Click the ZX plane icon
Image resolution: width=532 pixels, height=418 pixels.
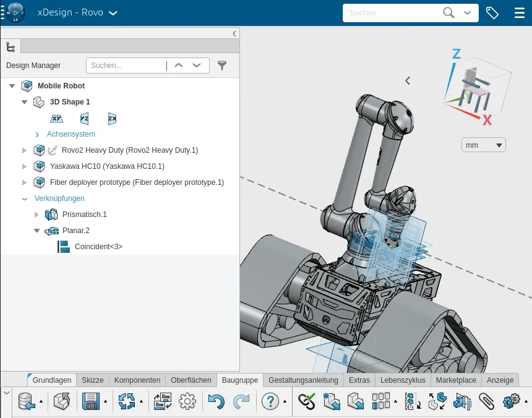coord(112,118)
